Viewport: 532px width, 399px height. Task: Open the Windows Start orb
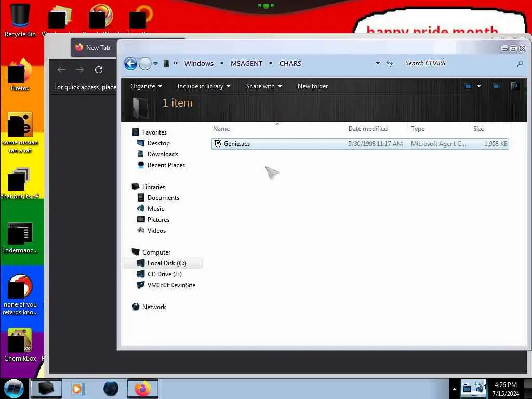tap(14, 389)
